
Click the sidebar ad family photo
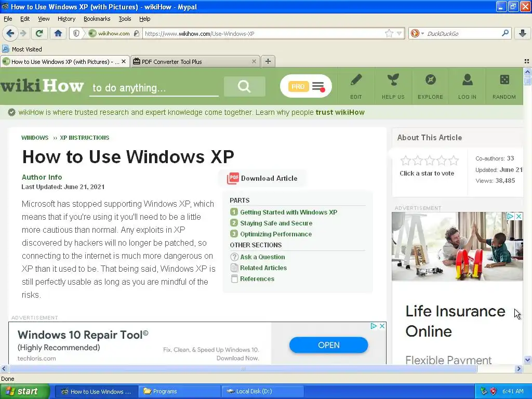coord(457,246)
